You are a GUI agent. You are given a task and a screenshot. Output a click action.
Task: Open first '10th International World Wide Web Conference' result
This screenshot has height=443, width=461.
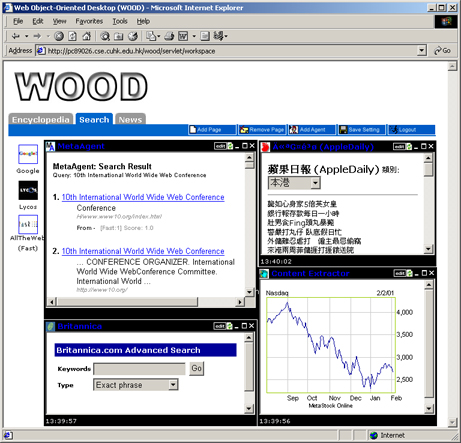[143, 197]
